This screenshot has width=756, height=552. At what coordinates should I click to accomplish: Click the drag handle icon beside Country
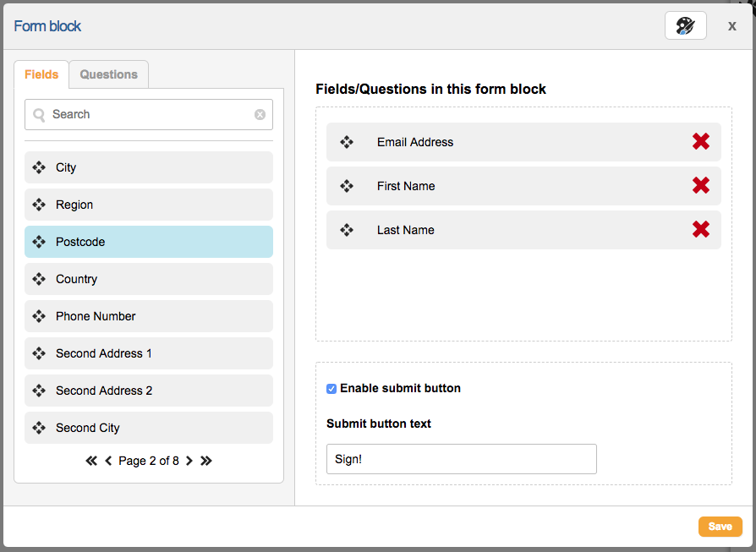click(39, 279)
